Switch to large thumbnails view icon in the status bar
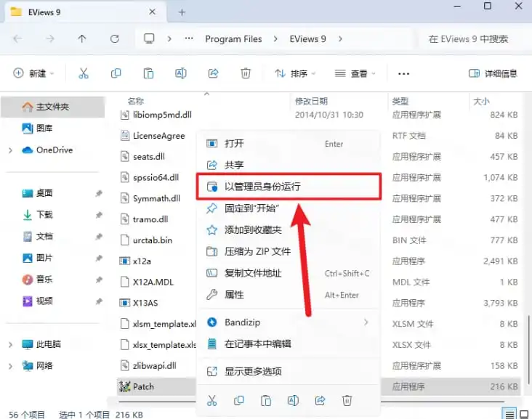This screenshot has height=419, width=532. [524, 414]
